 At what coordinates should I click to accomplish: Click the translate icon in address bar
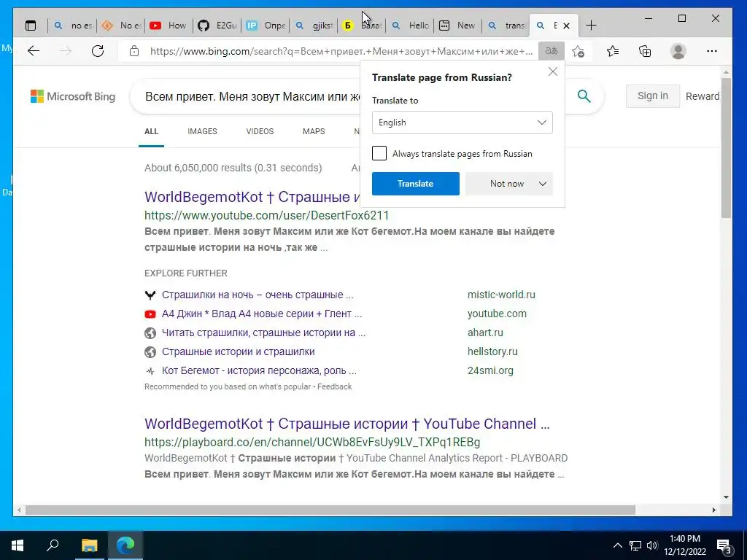point(551,51)
